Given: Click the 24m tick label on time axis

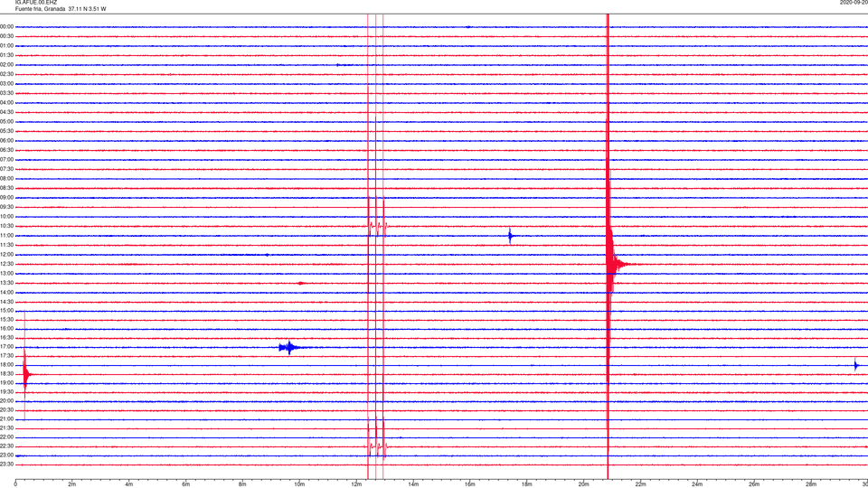Looking at the screenshot, I should 697,484.
